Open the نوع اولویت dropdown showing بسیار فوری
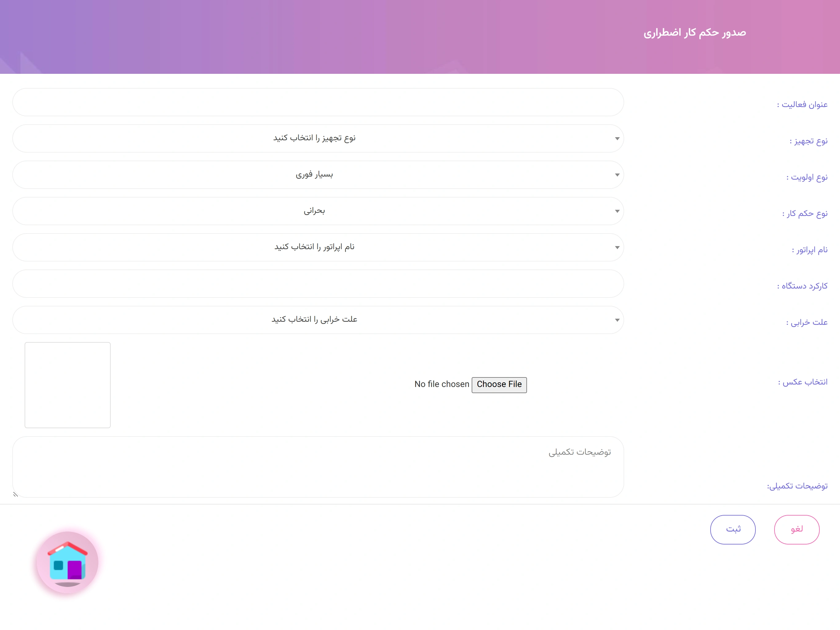Screen dimensions: 840x630 [x=318, y=175]
